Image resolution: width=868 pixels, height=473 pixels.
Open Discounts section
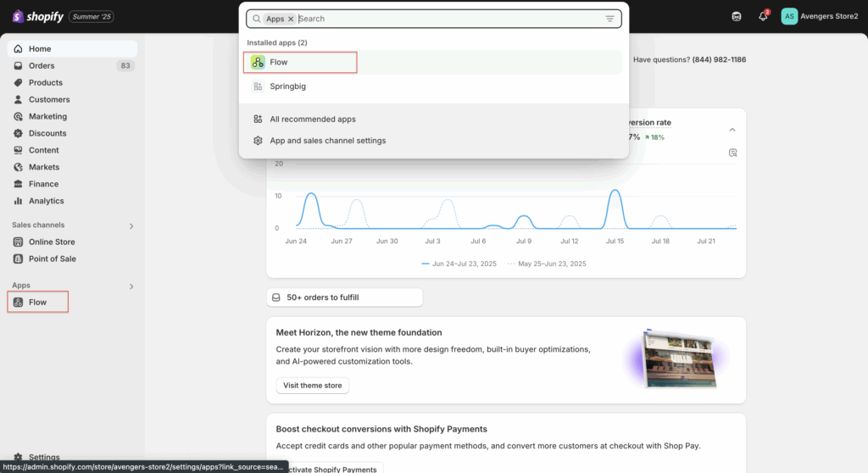72,133
